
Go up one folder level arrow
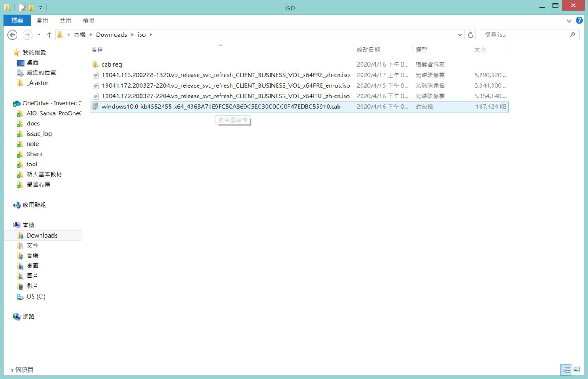coord(49,34)
